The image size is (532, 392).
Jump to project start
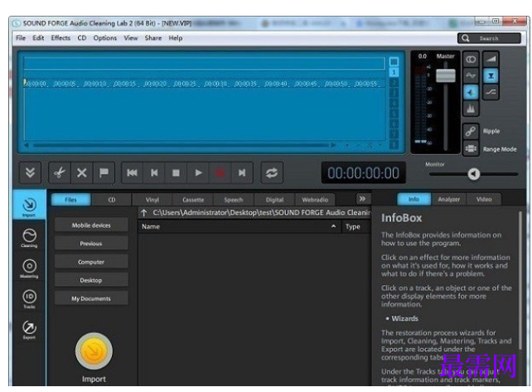[132, 172]
